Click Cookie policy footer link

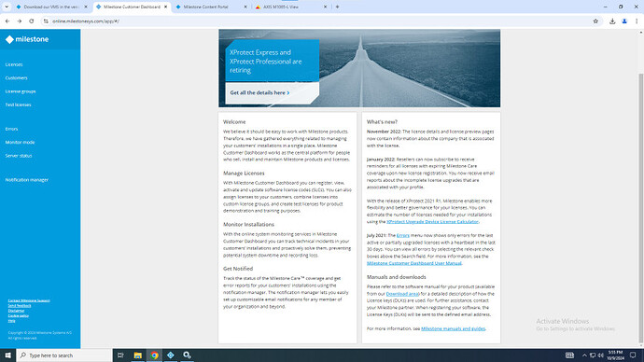point(18,315)
